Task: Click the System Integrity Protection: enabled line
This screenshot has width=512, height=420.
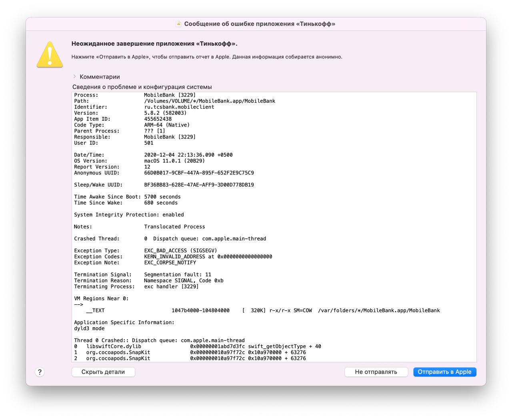Action: (x=129, y=215)
